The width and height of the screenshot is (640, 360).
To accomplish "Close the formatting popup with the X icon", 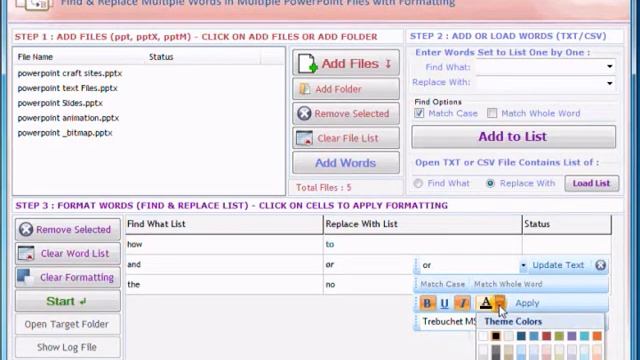I will 600,265.
